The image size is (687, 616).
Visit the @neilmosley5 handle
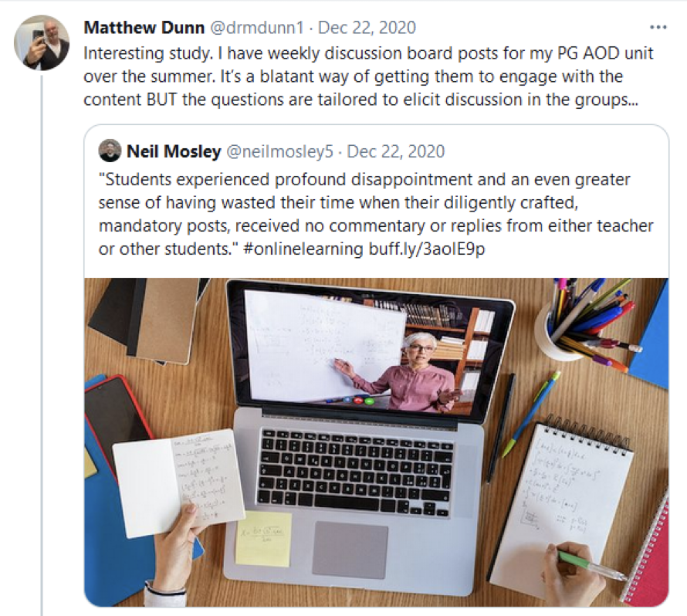[x=279, y=151]
